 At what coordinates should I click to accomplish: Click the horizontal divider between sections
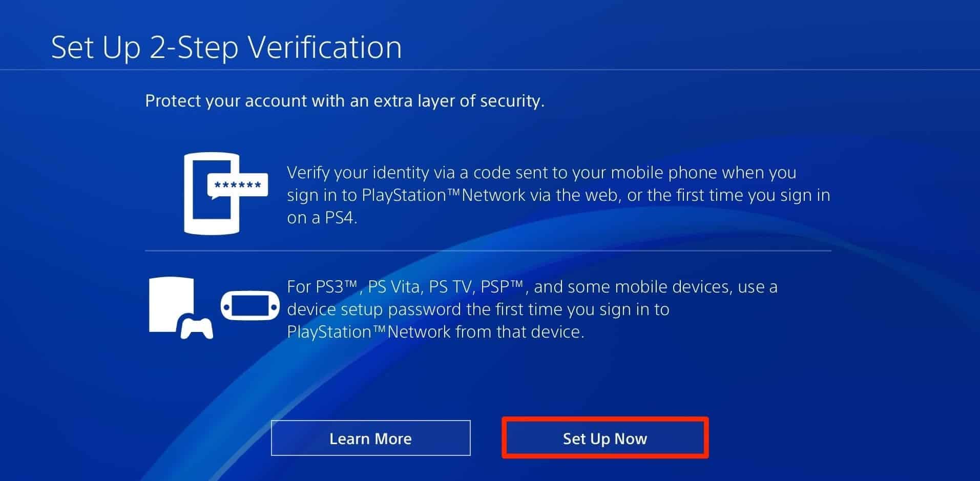(488, 251)
